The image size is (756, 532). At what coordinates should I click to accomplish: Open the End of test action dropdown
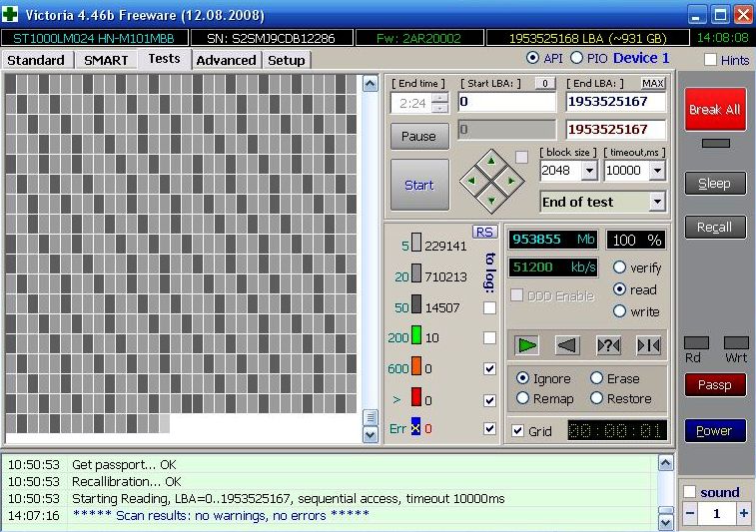click(657, 202)
